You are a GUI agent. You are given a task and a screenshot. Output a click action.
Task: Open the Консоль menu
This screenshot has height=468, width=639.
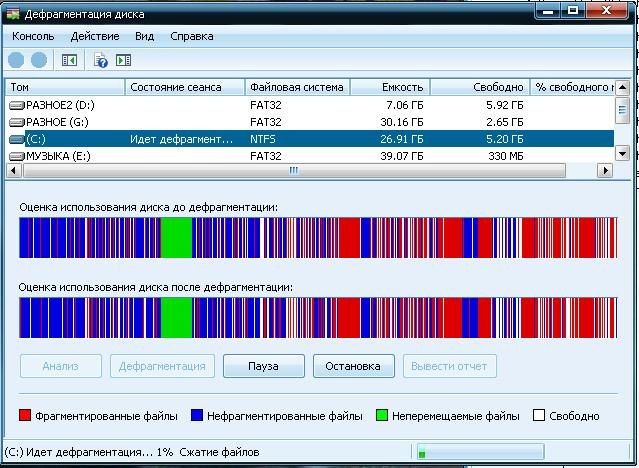[x=33, y=36]
